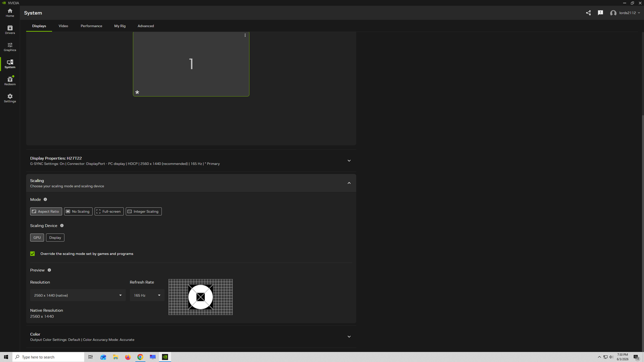
Task: Open the three-dot menu on display 1
Action: pyautogui.click(x=245, y=35)
